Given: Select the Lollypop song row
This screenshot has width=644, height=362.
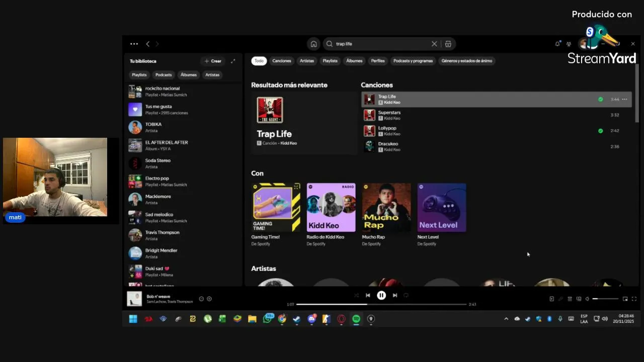Looking at the screenshot, I should 496,131.
